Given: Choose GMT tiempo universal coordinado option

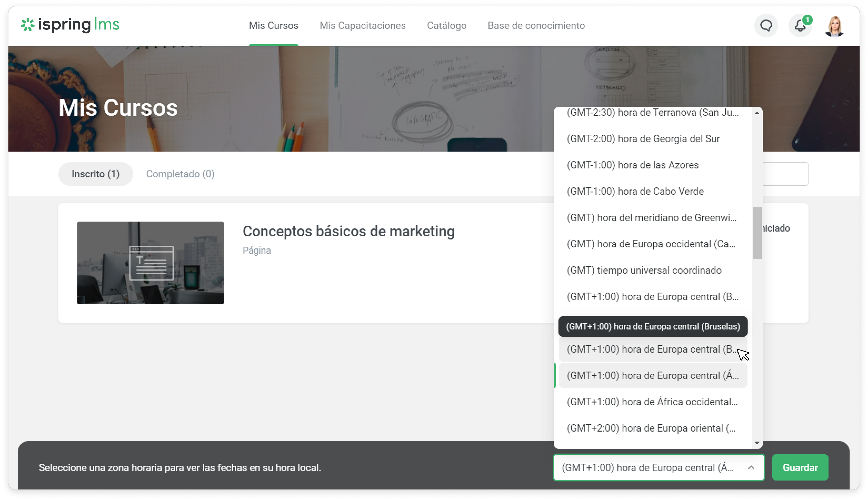Looking at the screenshot, I should (x=644, y=270).
